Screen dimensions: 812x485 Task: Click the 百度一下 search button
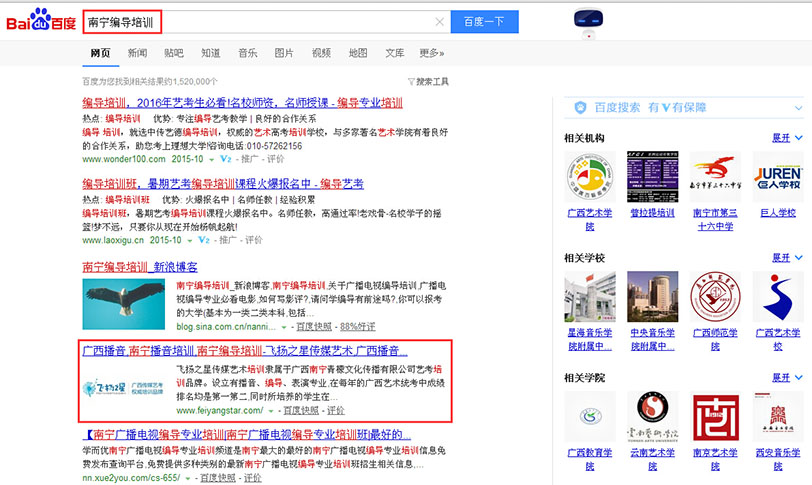pyautogui.click(x=484, y=22)
